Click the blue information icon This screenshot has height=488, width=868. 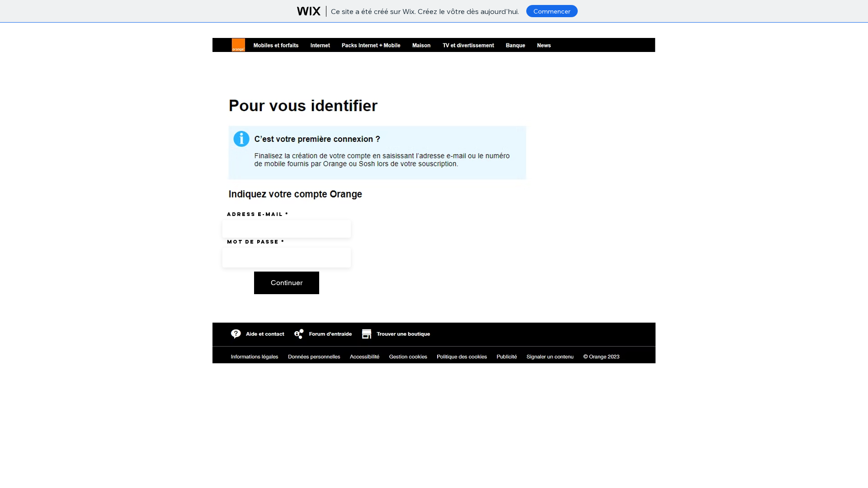pyautogui.click(x=241, y=139)
